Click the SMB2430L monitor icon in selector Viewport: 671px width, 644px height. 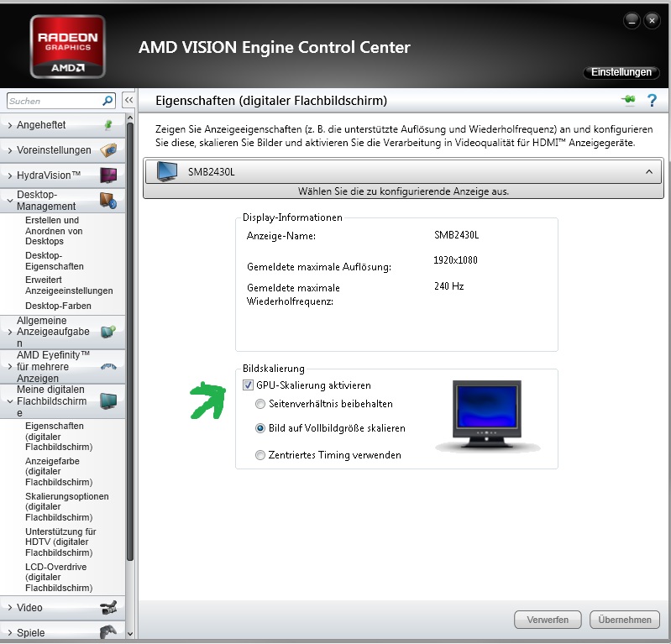pyautogui.click(x=167, y=171)
